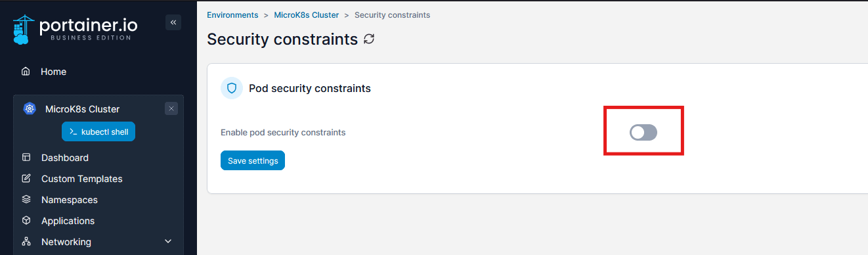
Task: Close the MicroK8s Cluster environment with X
Action: (x=171, y=109)
